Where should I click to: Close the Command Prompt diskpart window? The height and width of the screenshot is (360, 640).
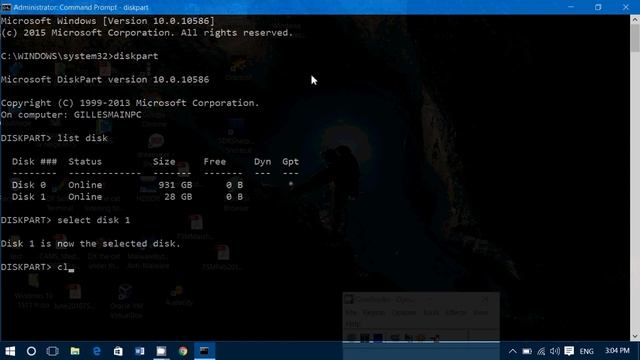(x=626, y=7)
